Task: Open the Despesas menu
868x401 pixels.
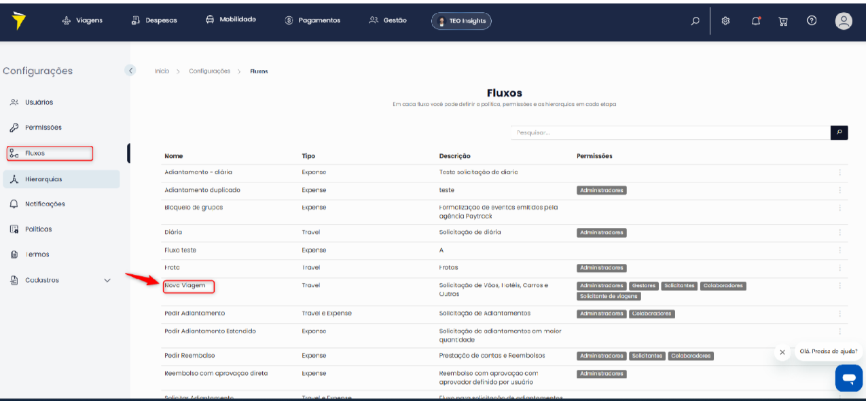Action: pos(154,20)
